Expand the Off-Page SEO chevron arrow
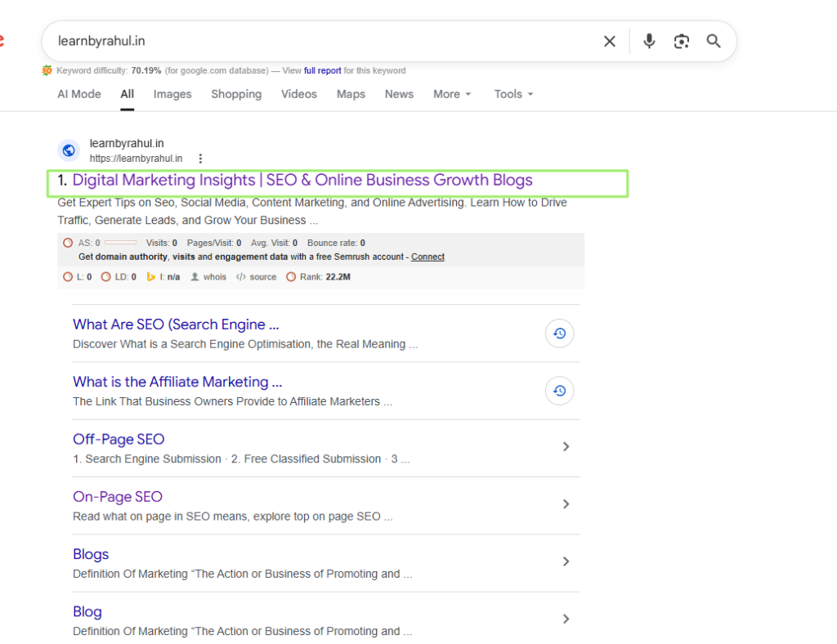This screenshot has width=837, height=644. [566, 447]
